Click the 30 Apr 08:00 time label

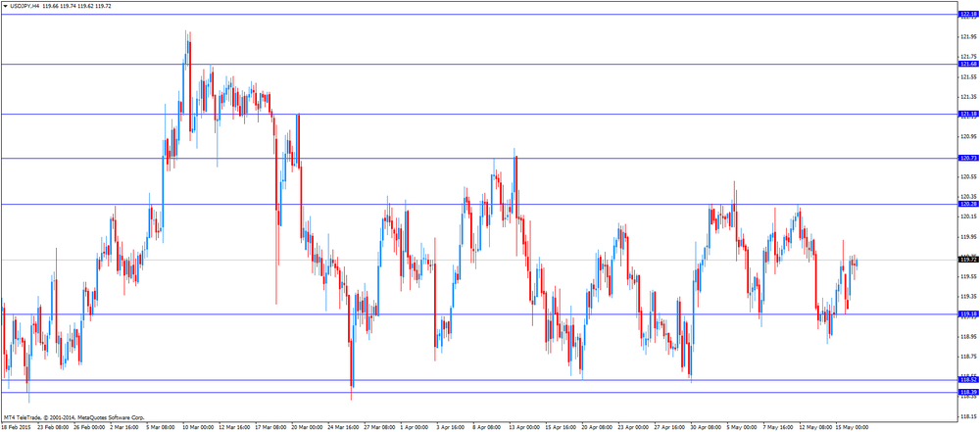tap(705, 428)
